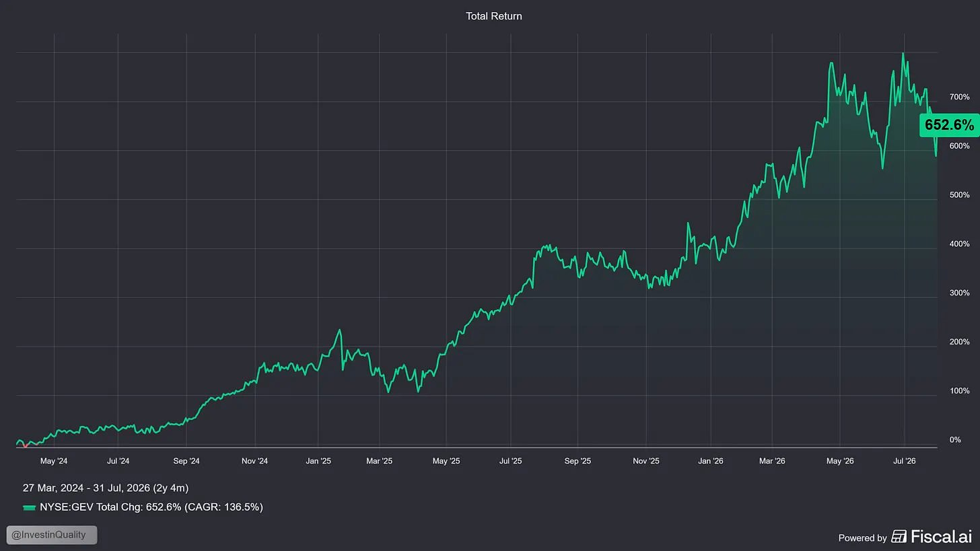Click the Fiscal.ai logo icon
Screen dimensions: 980x551
(899, 536)
